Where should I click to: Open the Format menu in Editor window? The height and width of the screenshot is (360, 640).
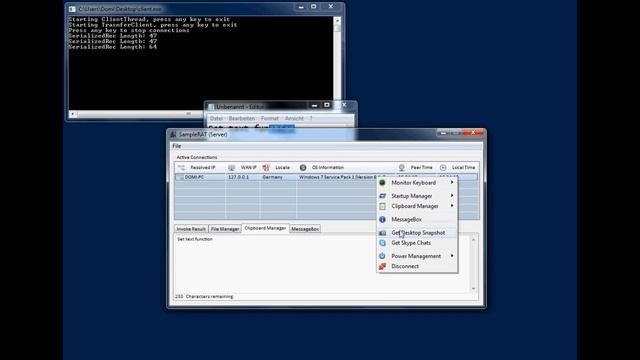click(270, 118)
